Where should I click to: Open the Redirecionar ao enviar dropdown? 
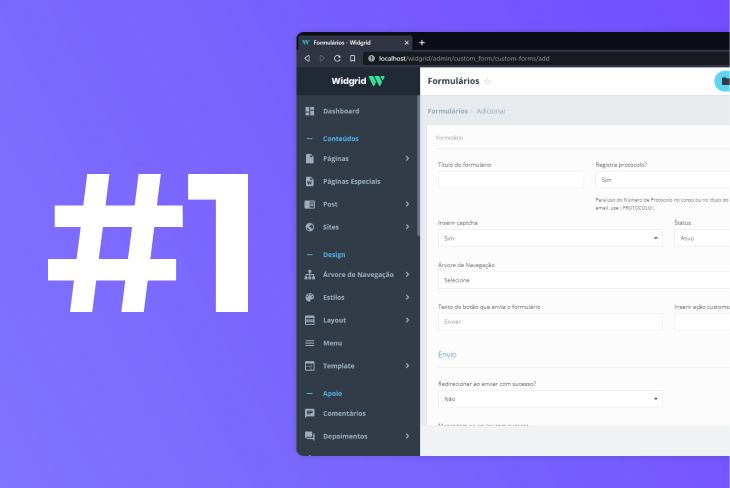550,399
